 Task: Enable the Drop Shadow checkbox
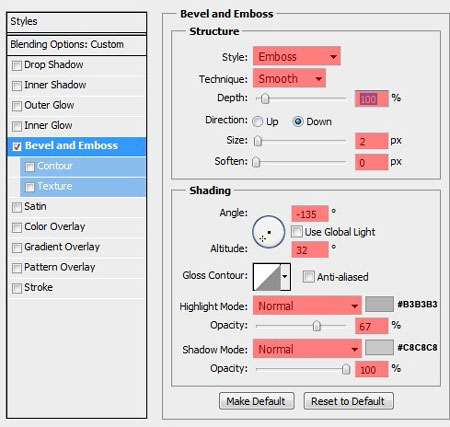click(17, 65)
